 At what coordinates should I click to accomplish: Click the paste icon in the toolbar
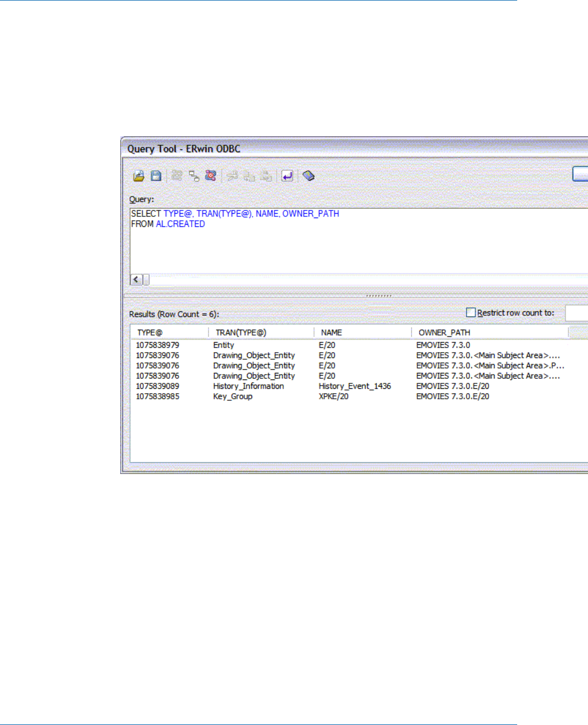[266, 176]
